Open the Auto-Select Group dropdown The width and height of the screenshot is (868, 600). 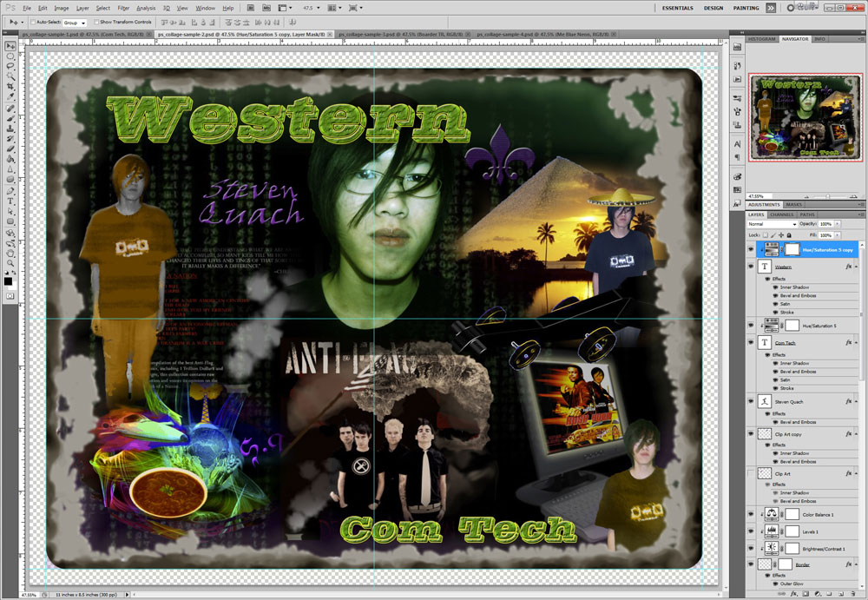73,22
